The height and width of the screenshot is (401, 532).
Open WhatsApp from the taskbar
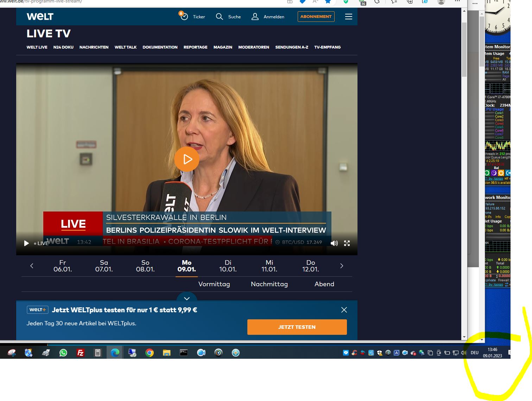(x=63, y=353)
